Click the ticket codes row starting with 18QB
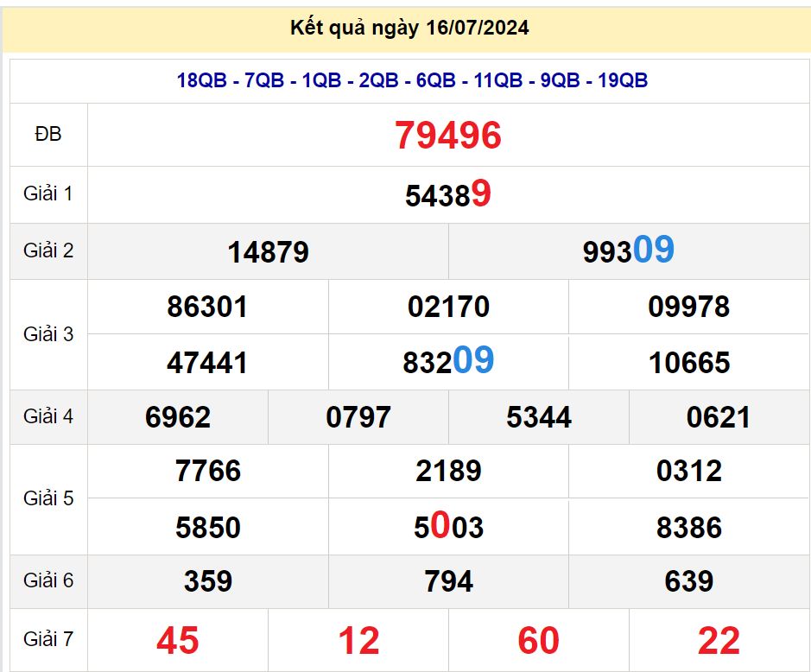The width and height of the screenshot is (811, 672). tap(412, 81)
